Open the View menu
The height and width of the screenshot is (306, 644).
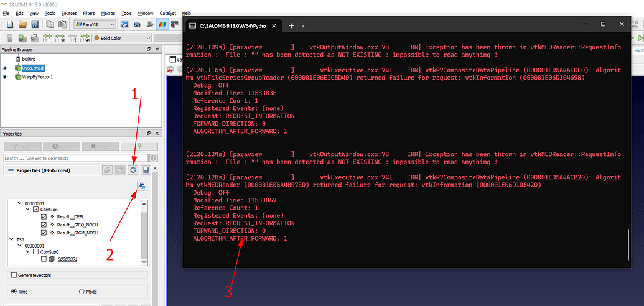pyautogui.click(x=34, y=13)
